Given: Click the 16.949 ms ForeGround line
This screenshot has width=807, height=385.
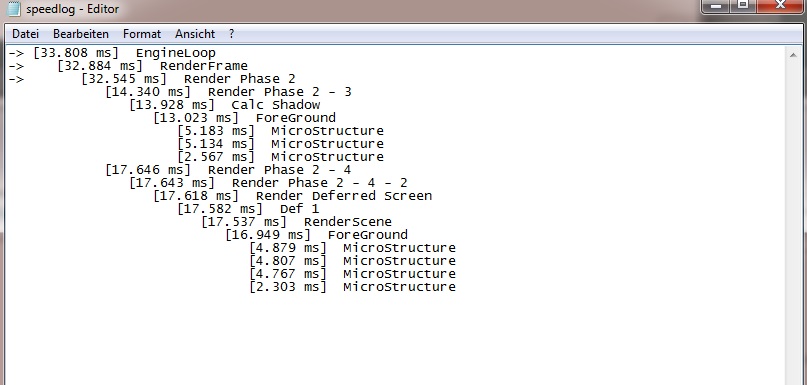Looking at the screenshot, I should [x=317, y=235].
